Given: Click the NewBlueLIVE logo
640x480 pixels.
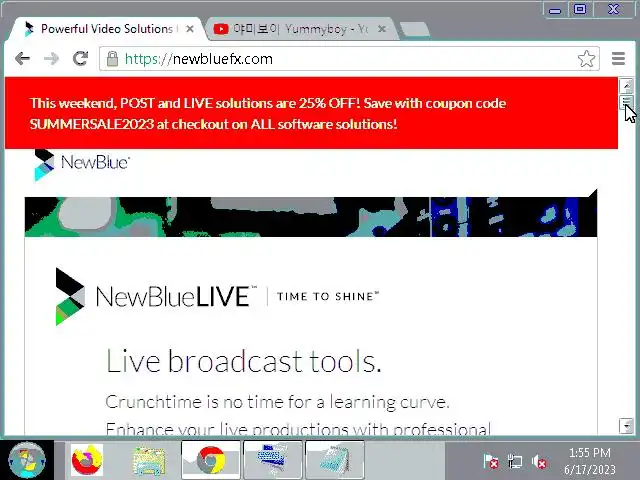Looking at the screenshot, I should point(156,296).
